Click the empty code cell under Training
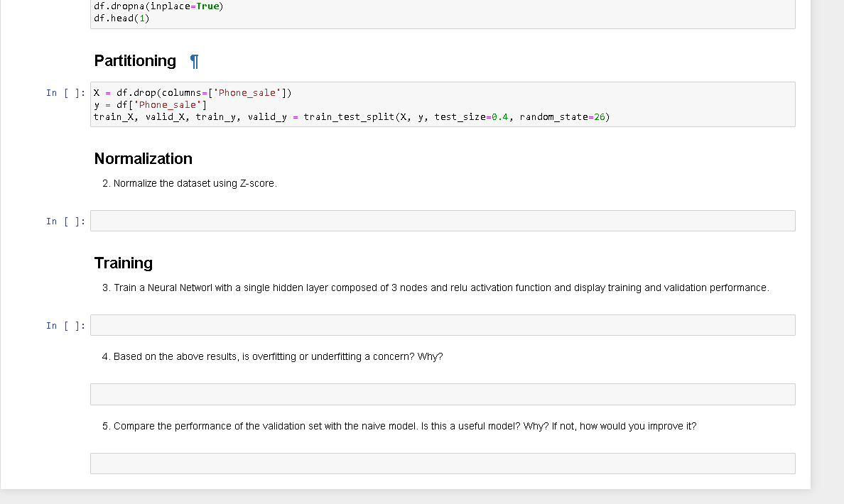The image size is (844, 504). pyautogui.click(x=442, y=325)
